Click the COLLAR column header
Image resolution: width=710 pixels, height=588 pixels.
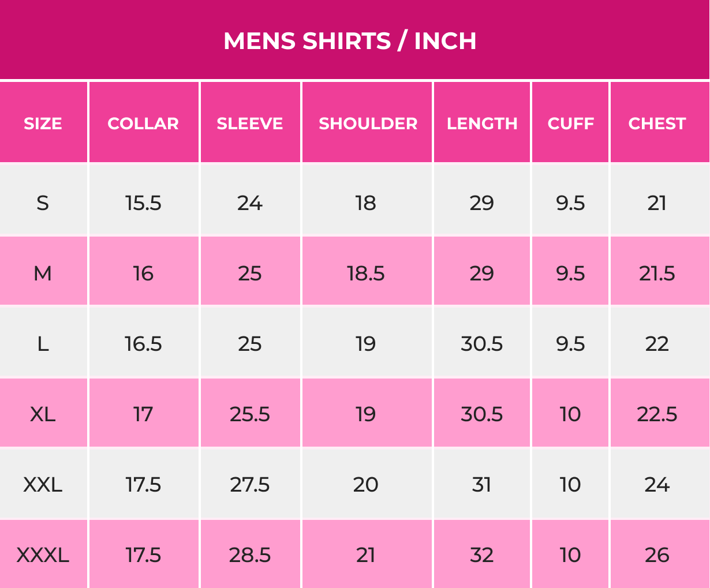pyautogui.click(x=143, y=123)
